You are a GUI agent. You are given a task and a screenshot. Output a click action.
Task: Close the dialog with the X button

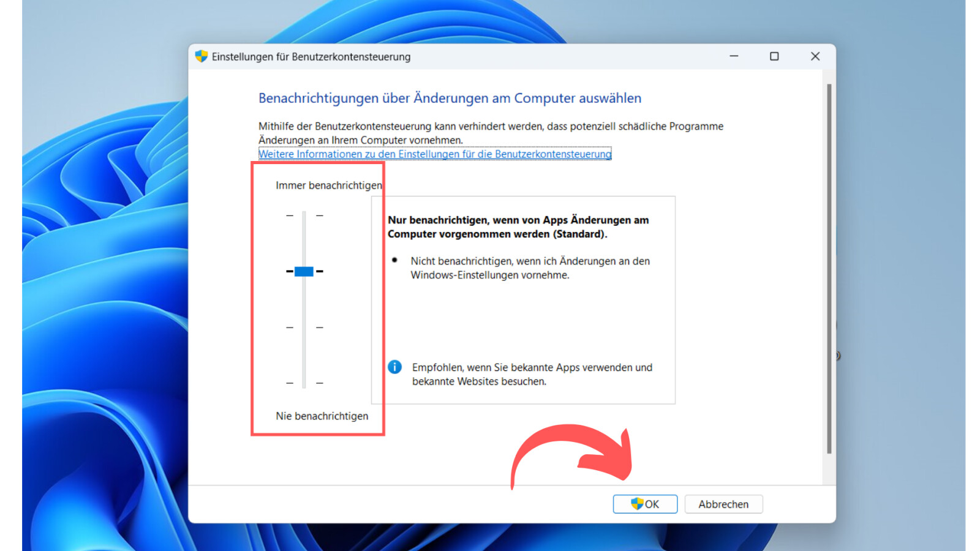[815, 56]
